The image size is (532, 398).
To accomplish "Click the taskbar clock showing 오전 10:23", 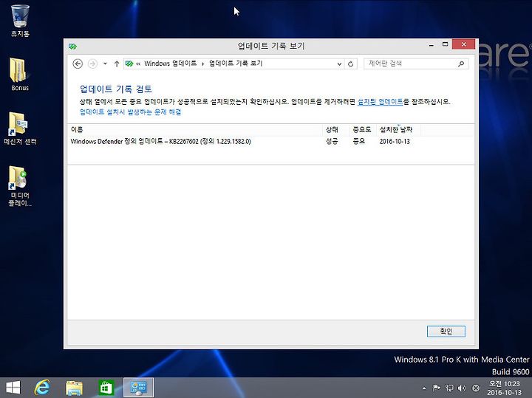I will [x=504, y=388].
